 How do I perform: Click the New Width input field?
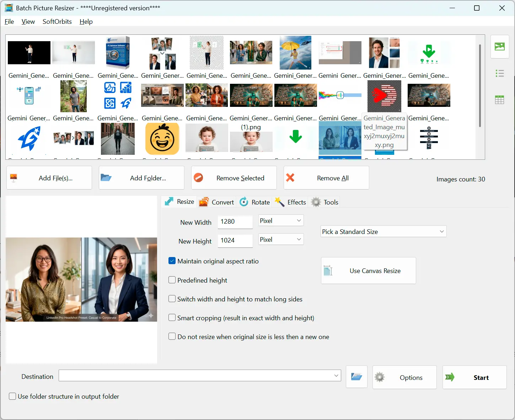click(x=235, y=222)
